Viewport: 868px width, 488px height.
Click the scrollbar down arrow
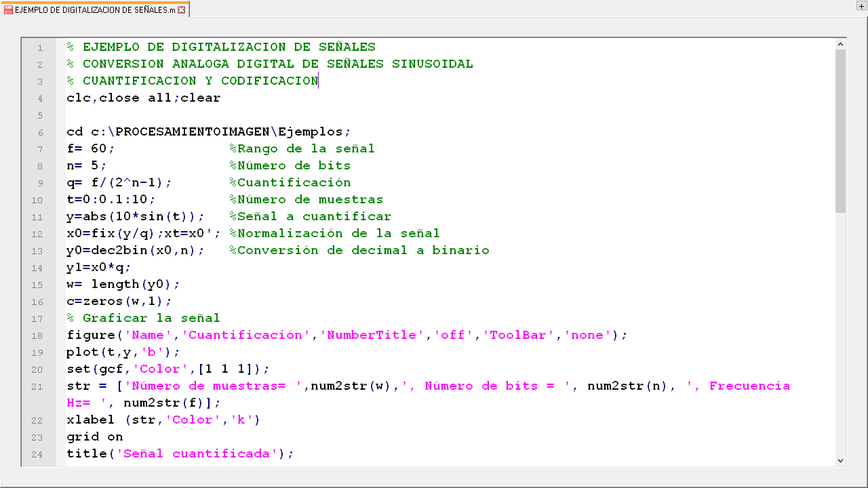tap(841, 460)
